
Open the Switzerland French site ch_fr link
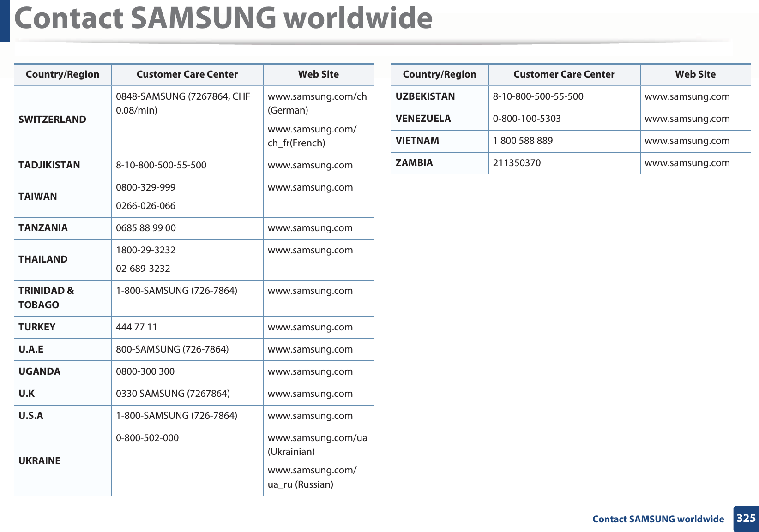(312, 136)
